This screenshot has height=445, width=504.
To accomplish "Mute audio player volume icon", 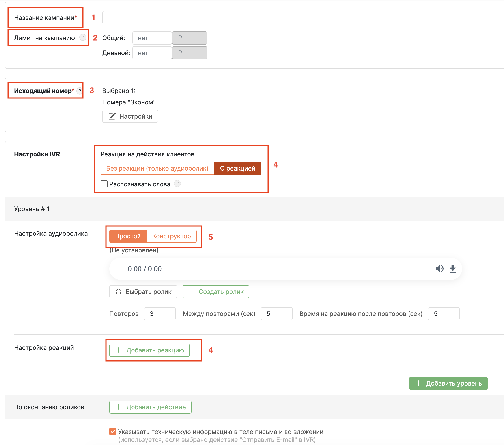I will [x=439, y=269].
